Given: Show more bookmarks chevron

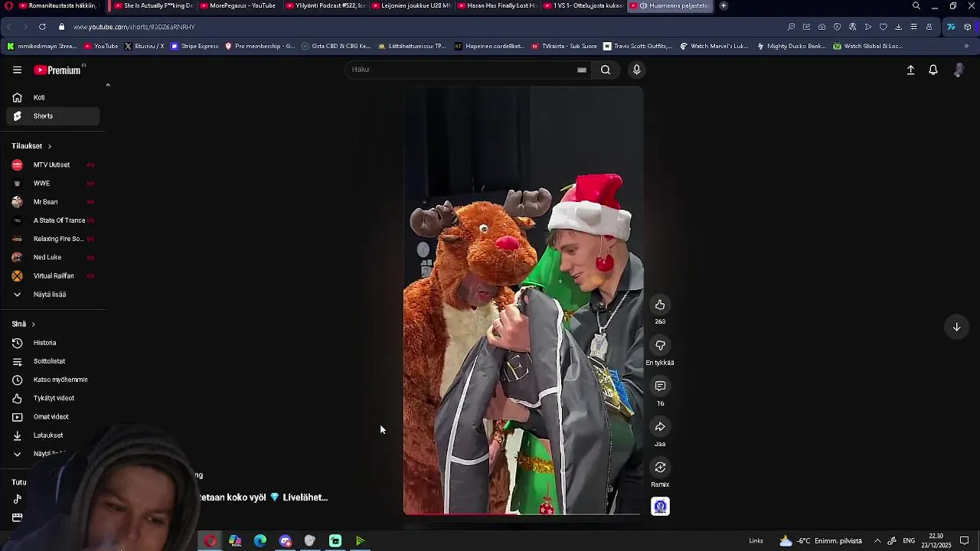Looking at the screenshot, I should point(966,46).
